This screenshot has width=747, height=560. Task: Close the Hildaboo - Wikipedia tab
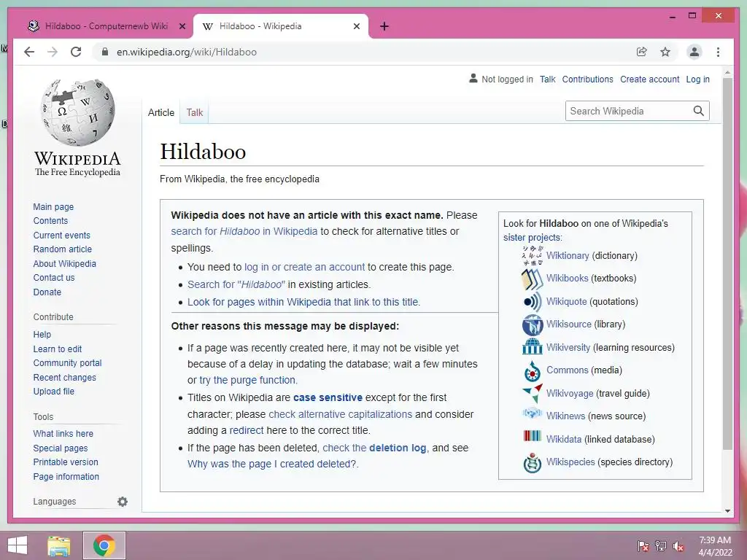coord(356,26)
